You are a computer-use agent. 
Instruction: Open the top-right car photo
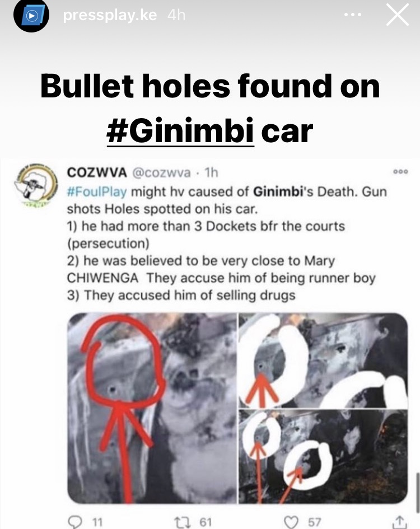coord(323,360)
